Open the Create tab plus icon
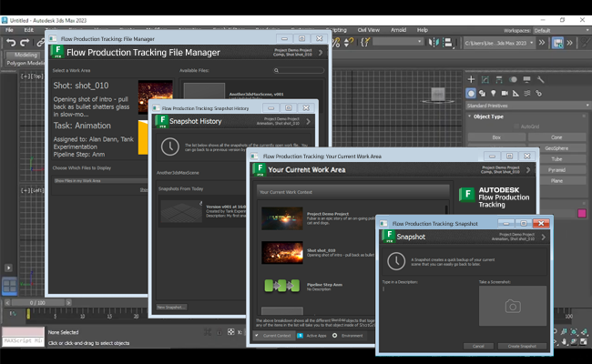Viewport: 592px width, 364px height. click(x=471, y=79)
